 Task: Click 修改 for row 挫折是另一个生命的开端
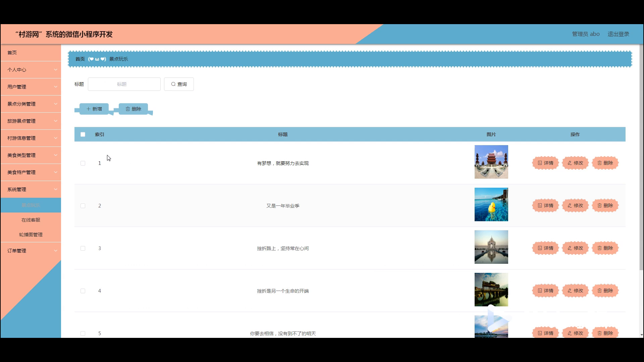[575, 291]
